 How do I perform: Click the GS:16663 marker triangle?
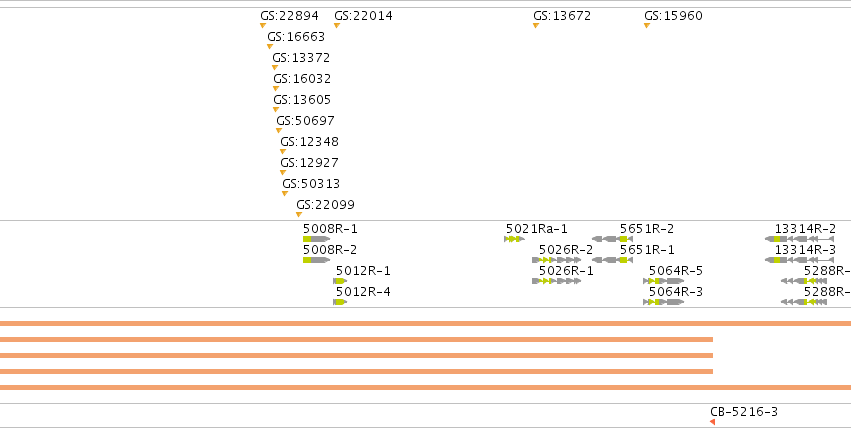point(270,47)
